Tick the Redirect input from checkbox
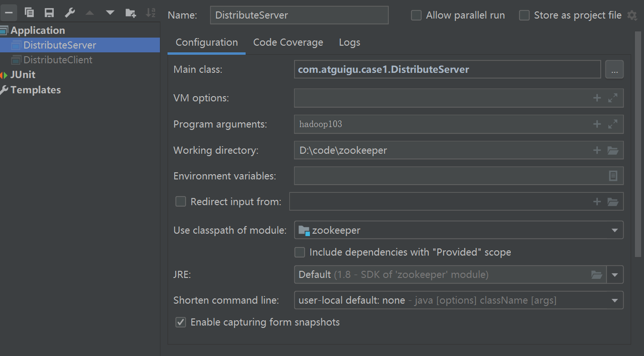 180,201
